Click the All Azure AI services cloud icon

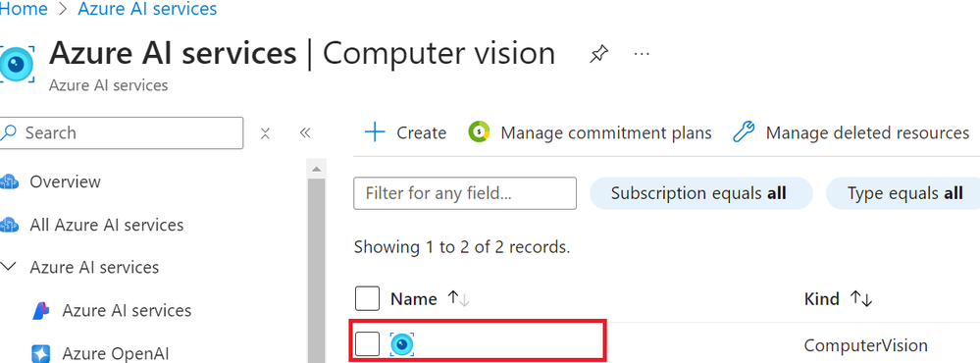pos(10,225)
